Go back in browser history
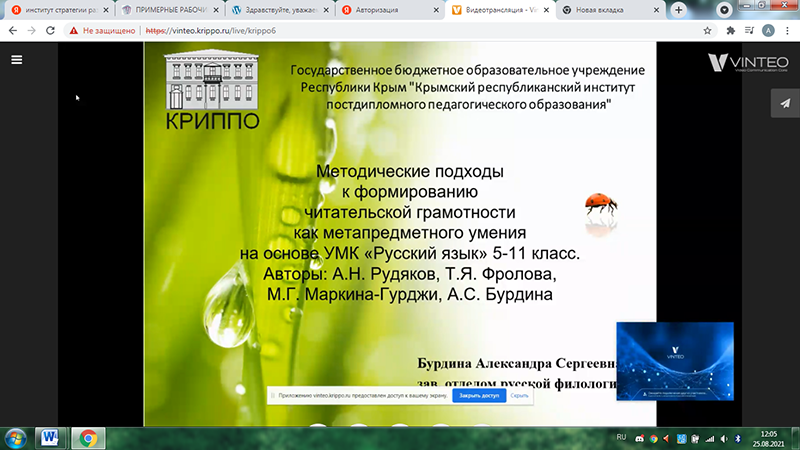800x450 pixels. [x=13, y=31]
